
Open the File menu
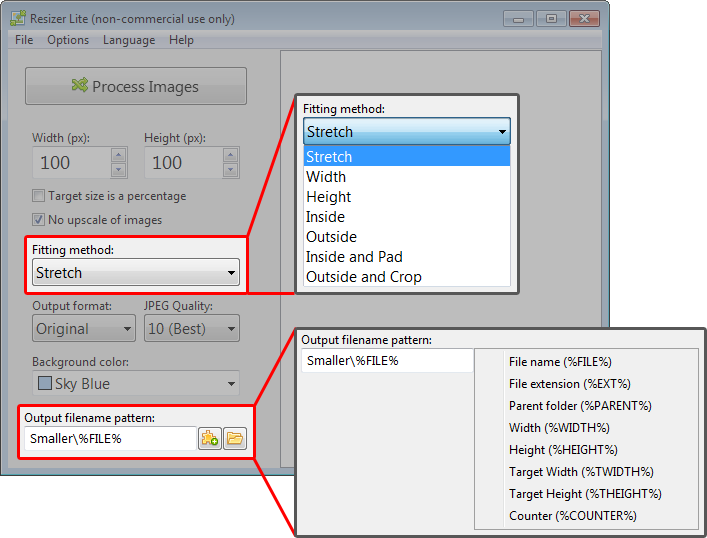24,40
